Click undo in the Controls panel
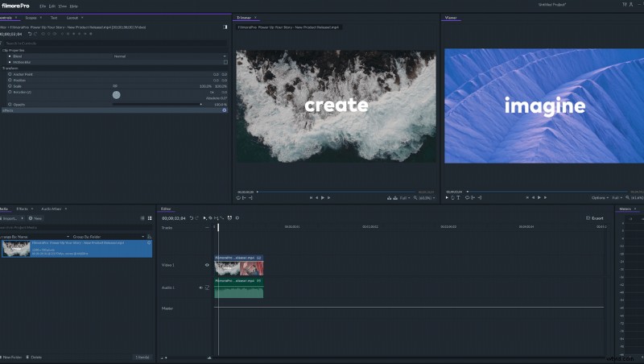This screenshot has width=644, height=364. 30,34
